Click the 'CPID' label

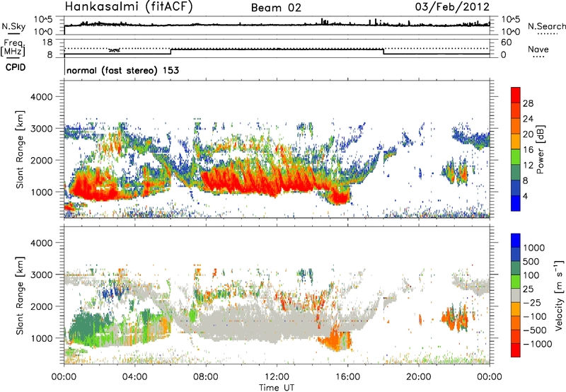coord(16,67)
